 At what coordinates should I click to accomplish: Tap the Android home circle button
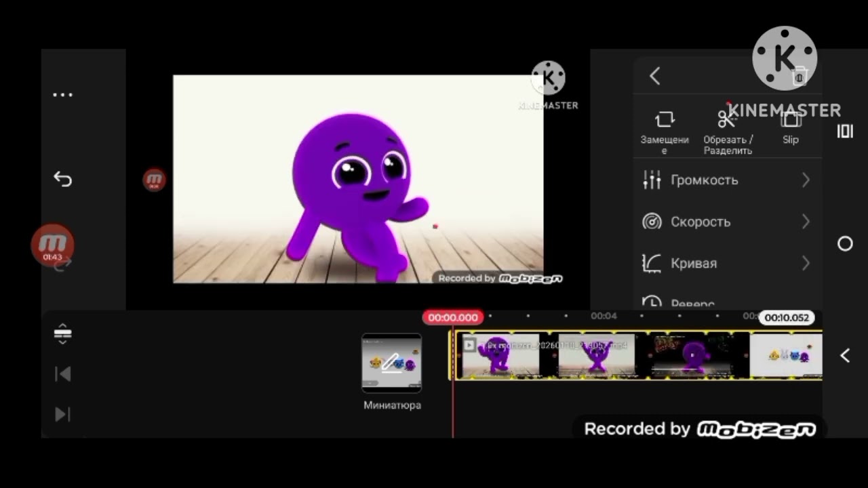(x=845, y=244)
